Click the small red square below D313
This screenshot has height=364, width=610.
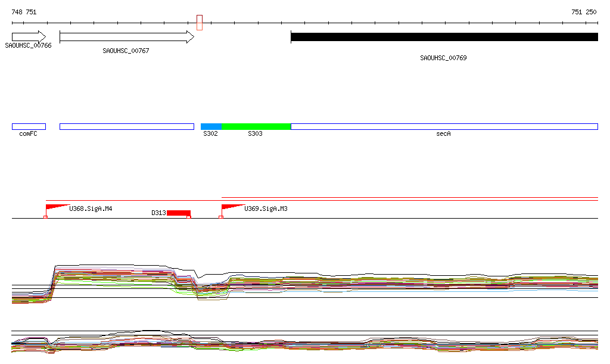point(189,217)
